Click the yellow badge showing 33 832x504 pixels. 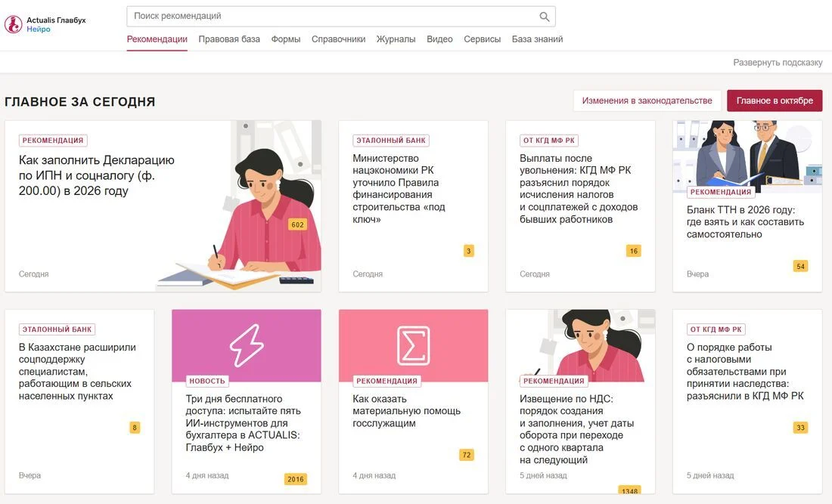(x=801, y=427)
